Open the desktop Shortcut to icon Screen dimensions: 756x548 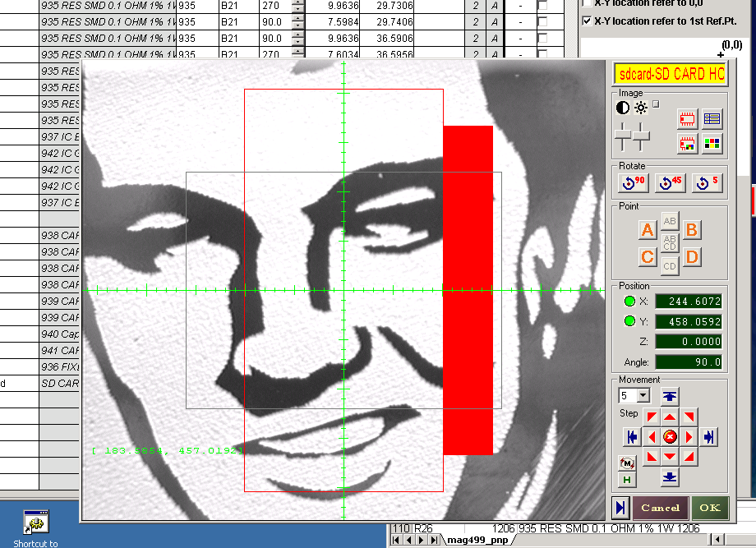click(35, 529)
